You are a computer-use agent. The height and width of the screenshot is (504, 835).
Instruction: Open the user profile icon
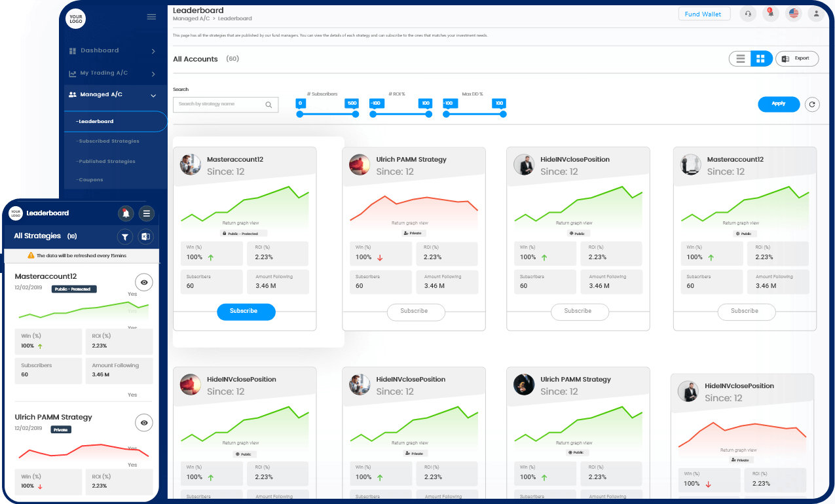point(816,14)
